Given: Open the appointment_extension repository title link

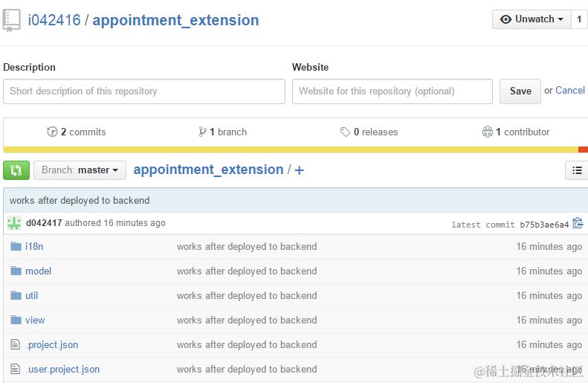Looking at the screenshot, I should click(175, 20).
